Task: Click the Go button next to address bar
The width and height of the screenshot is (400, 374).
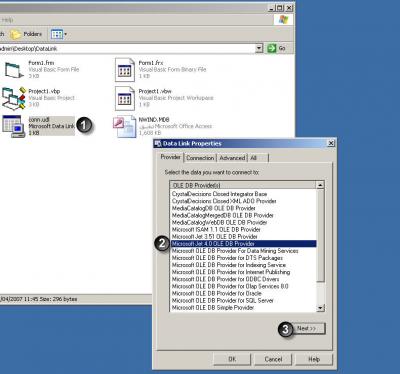Action: pyautogui.click(x=277, y=48)
